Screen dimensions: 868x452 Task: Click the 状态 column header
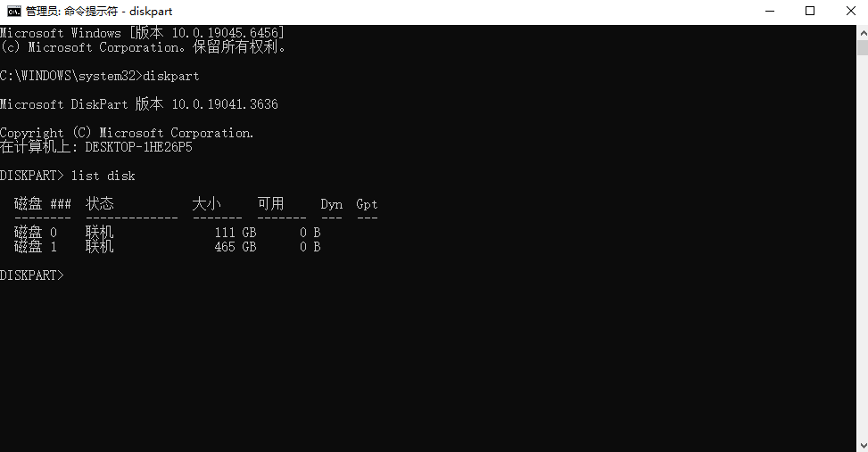click(x=100, y=203)
